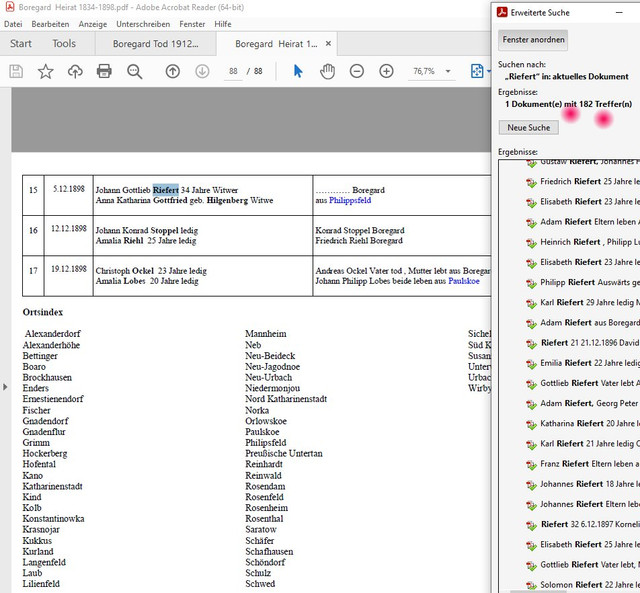Open the Unterschreiben menu
This screenshot has height=593, width=640.
coord(143,24)
